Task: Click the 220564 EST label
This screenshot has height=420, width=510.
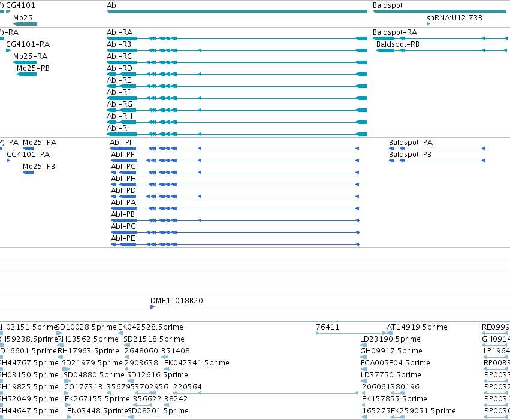Action: click(188, 387)
